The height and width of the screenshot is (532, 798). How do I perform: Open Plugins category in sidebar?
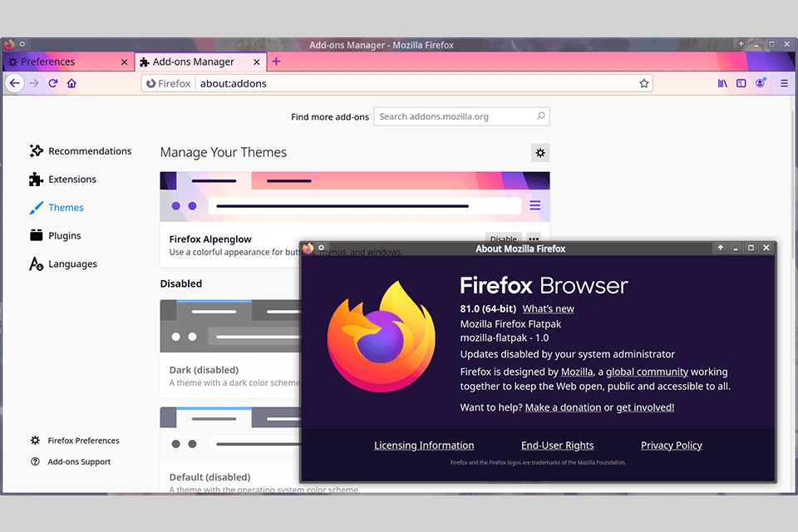point(55,236)
